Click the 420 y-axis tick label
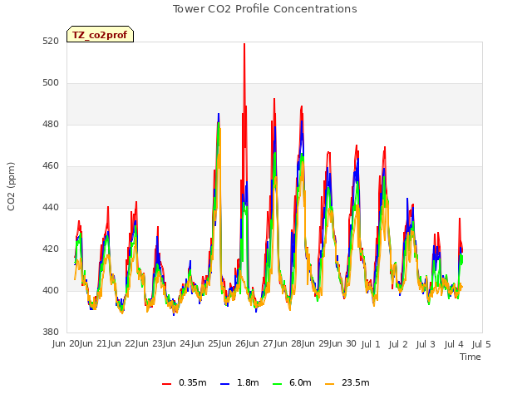532x399 pixels. [x=51, y=249]
